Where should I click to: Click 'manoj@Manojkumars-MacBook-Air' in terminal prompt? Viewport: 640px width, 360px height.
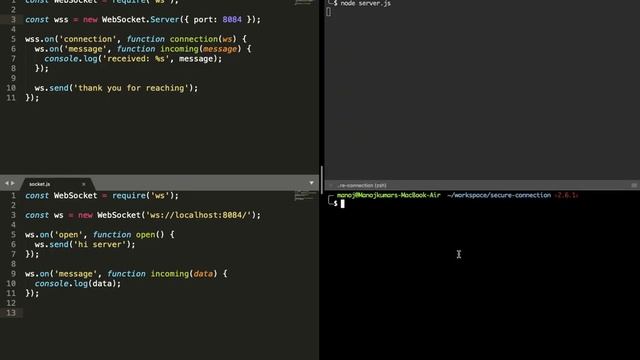click(x=389, y=195)
